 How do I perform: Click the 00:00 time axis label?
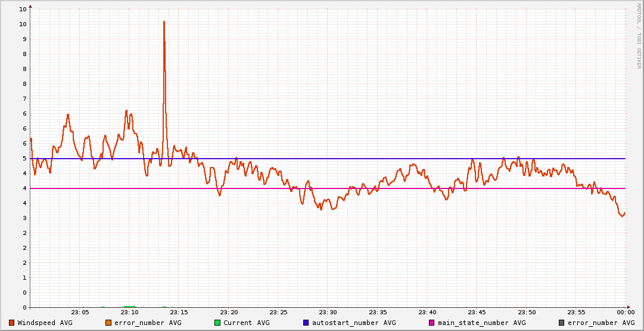pos(625,312)
